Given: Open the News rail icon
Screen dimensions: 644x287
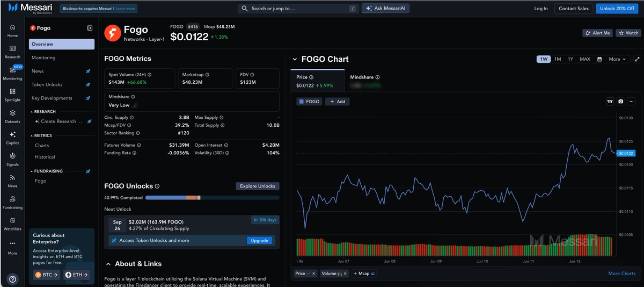Looking at the screenshot, I should pyautogui.click(x=12, y=181).
